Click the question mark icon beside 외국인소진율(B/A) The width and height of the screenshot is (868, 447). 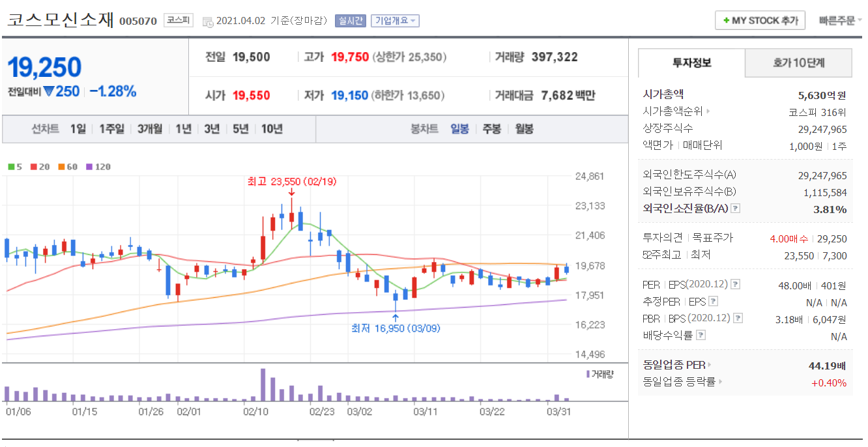coord(736,209)
